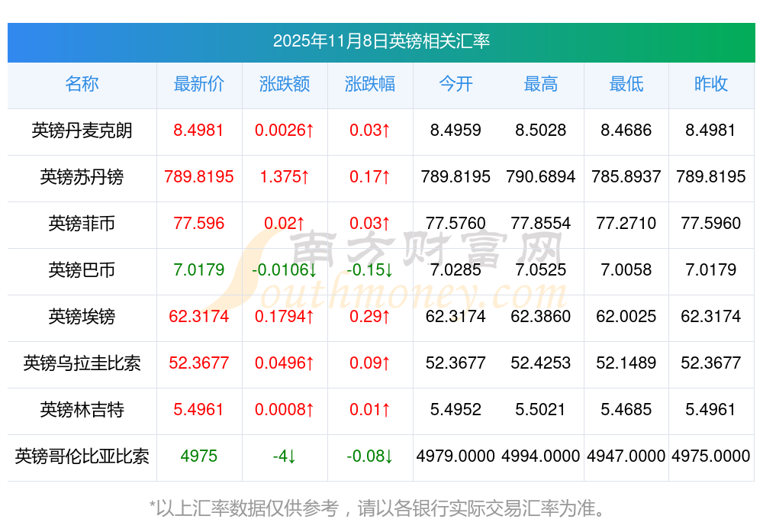Image resolution: width=763 pixels, height=532 pixels.
Task: Click the 英镑苏丹镑 row name
Action: coord(82,176)
